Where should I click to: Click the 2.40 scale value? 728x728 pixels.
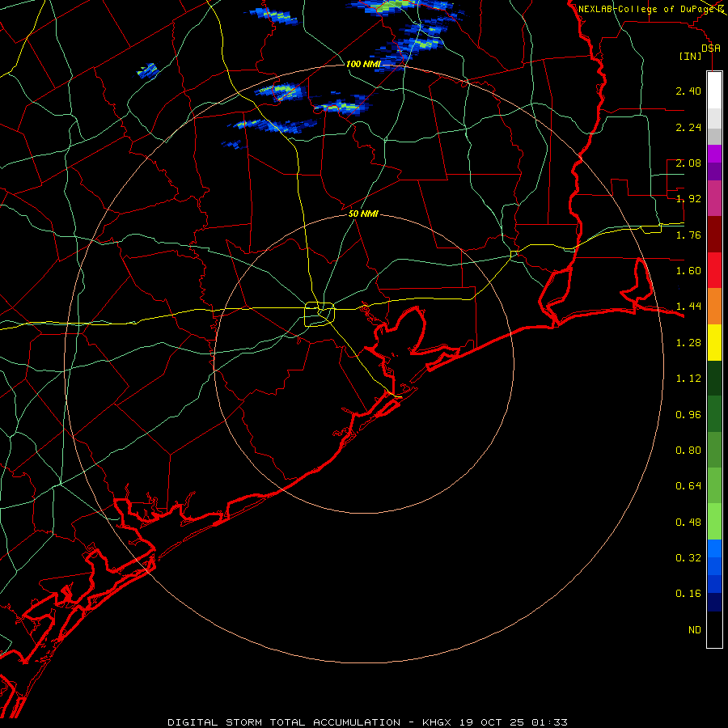[x=688, y=91]
